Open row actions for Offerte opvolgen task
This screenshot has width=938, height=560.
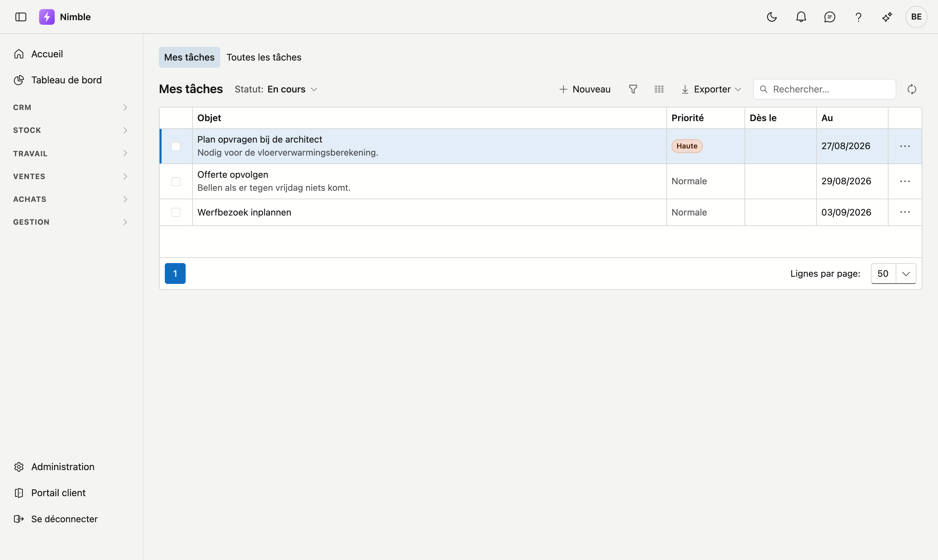click(x=905, y=181)
